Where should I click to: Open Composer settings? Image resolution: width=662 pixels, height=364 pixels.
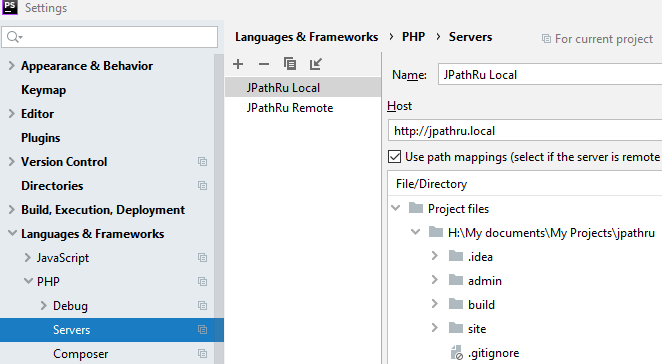click(x=81, y=354)
